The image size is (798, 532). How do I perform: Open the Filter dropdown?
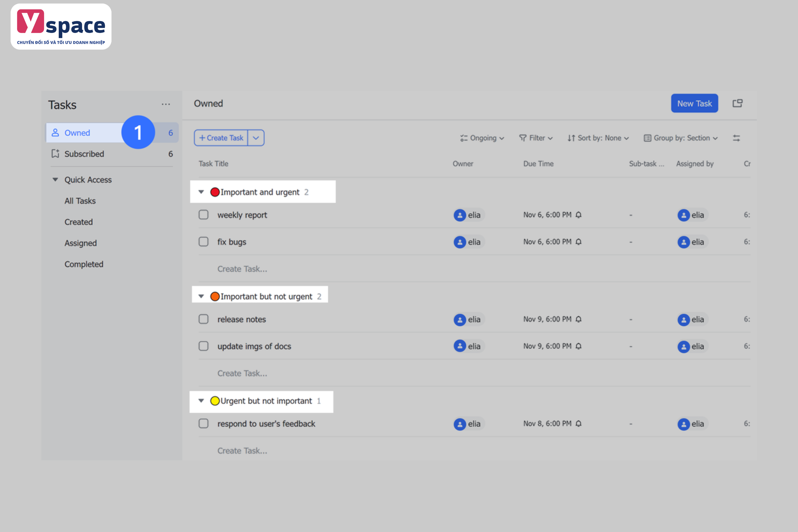click(x=536, y=138)
